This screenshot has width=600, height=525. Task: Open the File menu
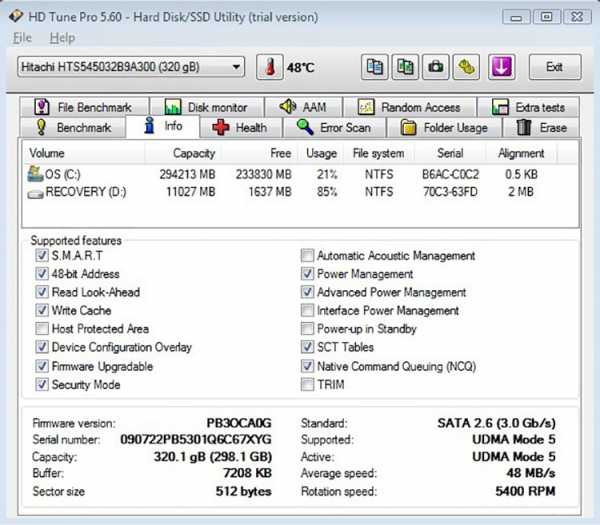pos(22,38)
